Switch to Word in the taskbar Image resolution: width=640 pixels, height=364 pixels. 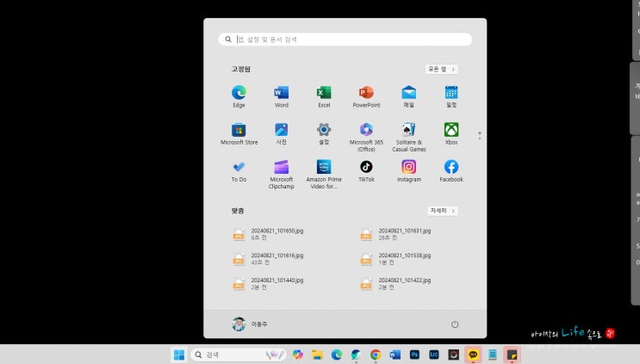(x=395, y=355)
